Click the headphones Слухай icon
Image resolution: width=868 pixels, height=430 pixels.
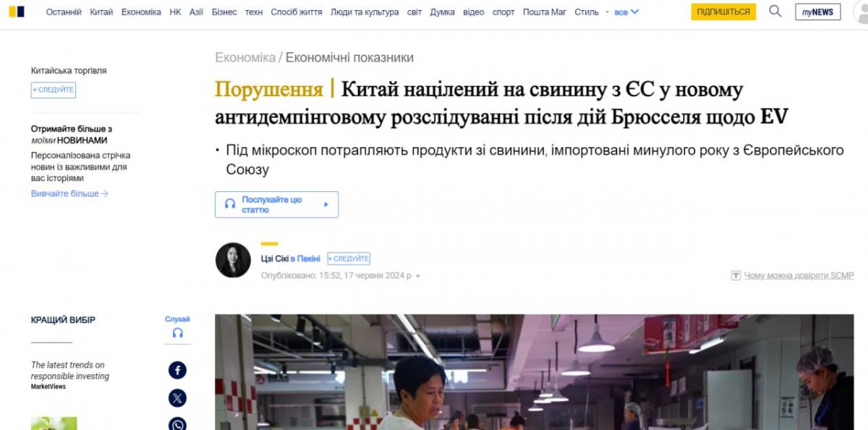(177, 333)
